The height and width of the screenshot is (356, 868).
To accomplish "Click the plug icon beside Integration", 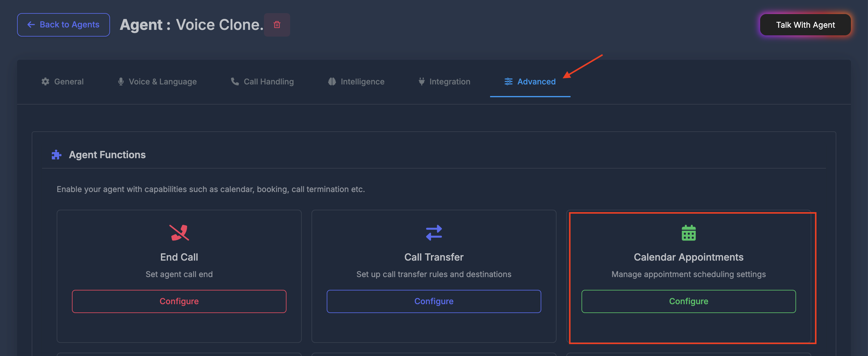I will [x=421, y=82].
